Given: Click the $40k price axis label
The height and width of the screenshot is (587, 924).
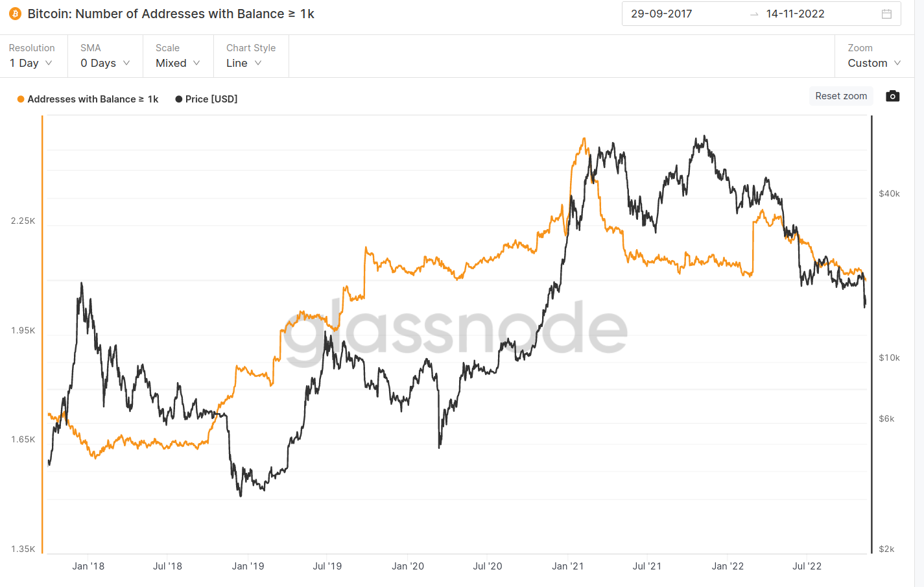Looking at the screenshot, I should point(889,193).
